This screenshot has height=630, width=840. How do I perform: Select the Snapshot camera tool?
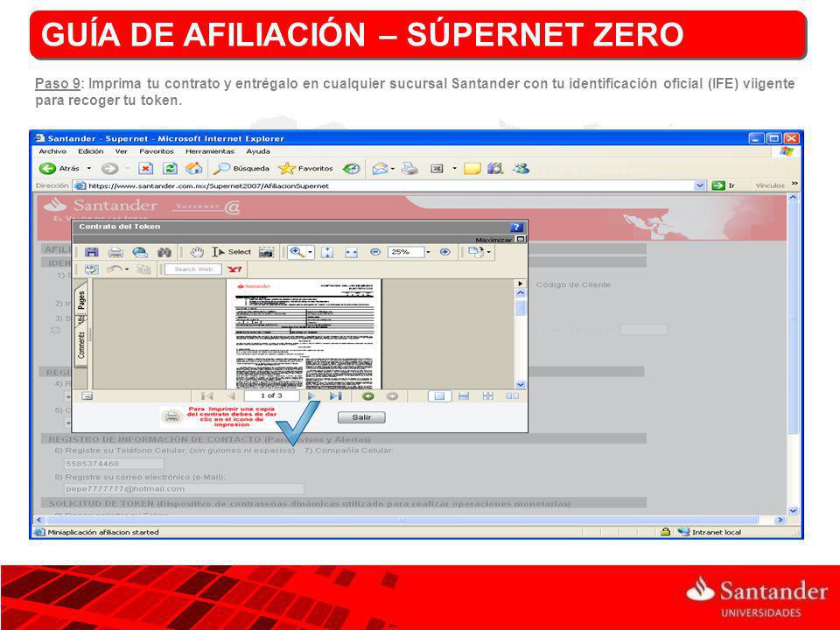click(266, 252)
